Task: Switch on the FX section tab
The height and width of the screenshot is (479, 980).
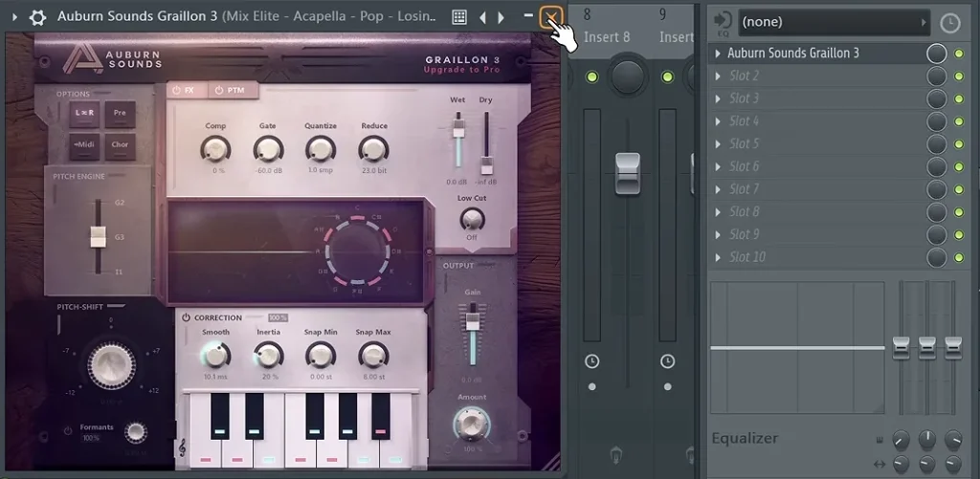Action: point(187,90)
